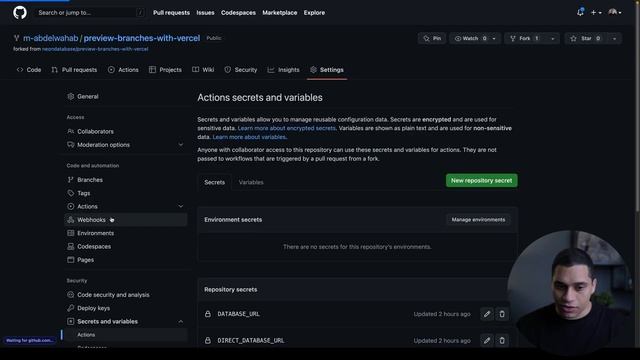Switch to the Projects tab

(165, 70)
